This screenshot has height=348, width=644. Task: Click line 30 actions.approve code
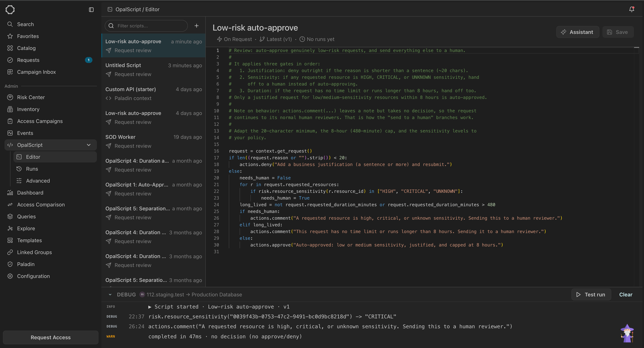click(376, 245)
